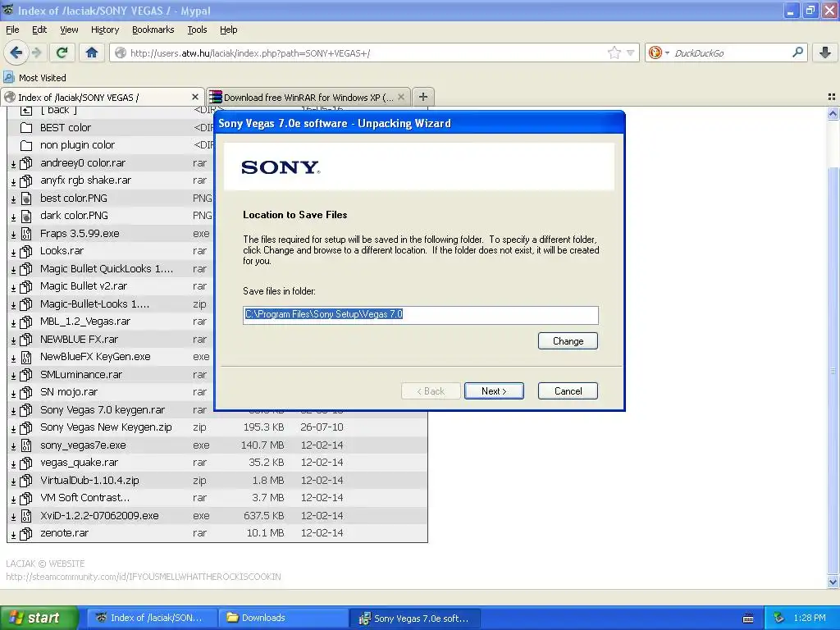Screen dimensions: 840x630
Task: Select Sony Vegas 7.0e taskbar button
Action: click(x=415, y=619)
